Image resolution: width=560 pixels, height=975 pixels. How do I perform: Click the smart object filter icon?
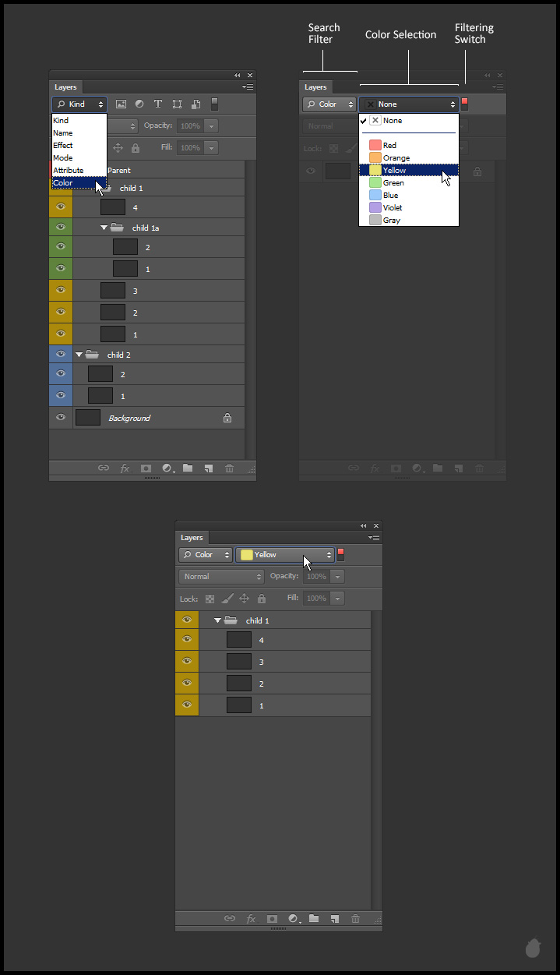[x=195, y=104]
